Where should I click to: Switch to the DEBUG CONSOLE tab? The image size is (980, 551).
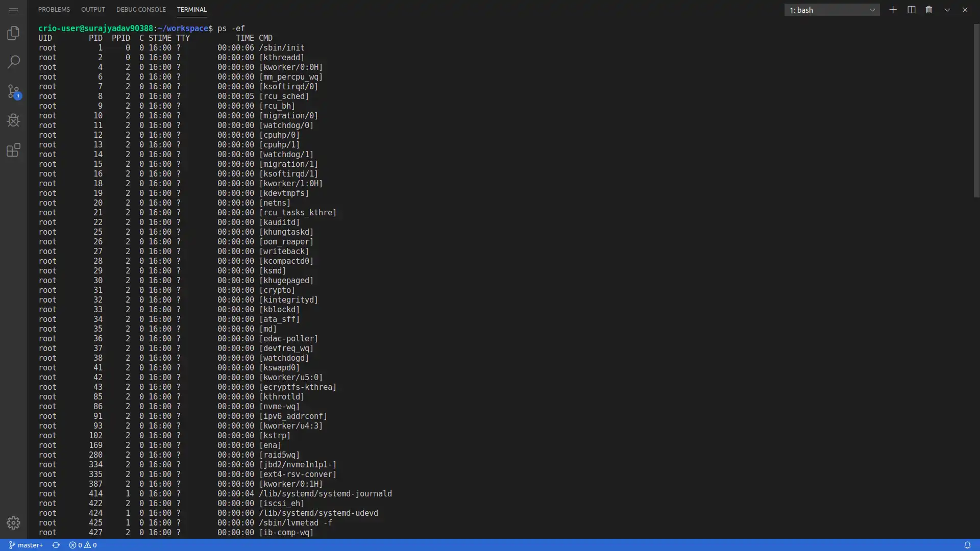(141, 9)
